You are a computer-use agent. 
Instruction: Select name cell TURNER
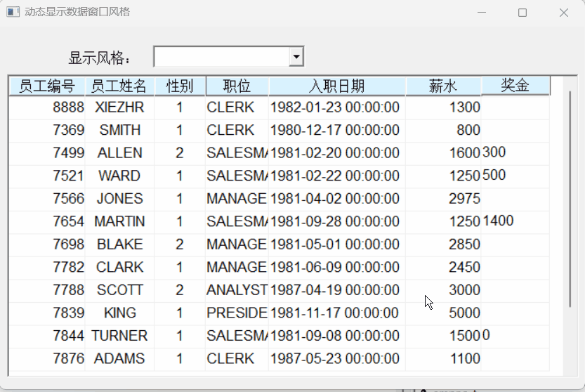tap(119, 336)
